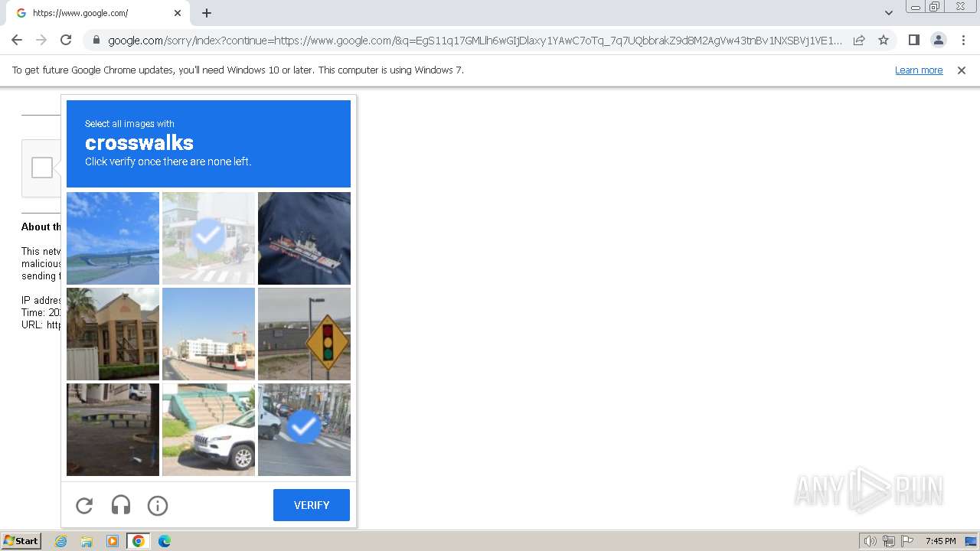Switch to the https://www.google.com/ tab
Viewport: 980px width, 551px height.
tap(98, 14)
